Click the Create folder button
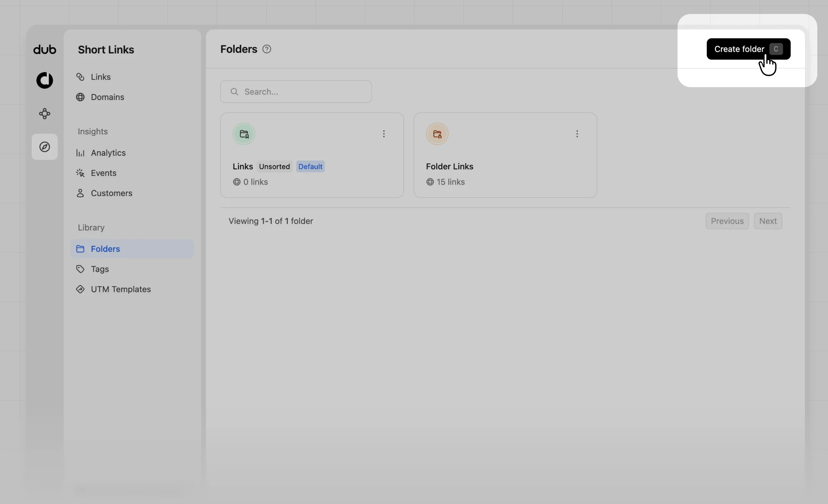The width and height of the screenshot is (828, 504). [748, 49]
